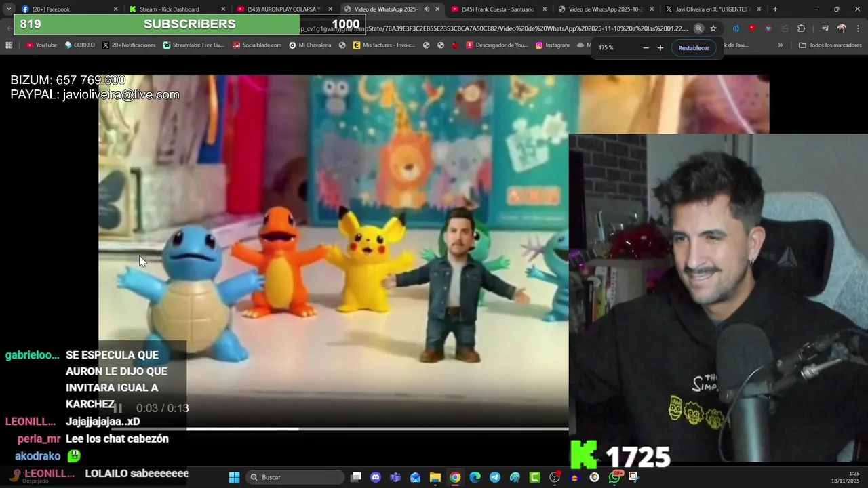Viewport: 868px width, 488px height.
Task: Open Outlook from the taskbar
Action: (x=415, y=477)
